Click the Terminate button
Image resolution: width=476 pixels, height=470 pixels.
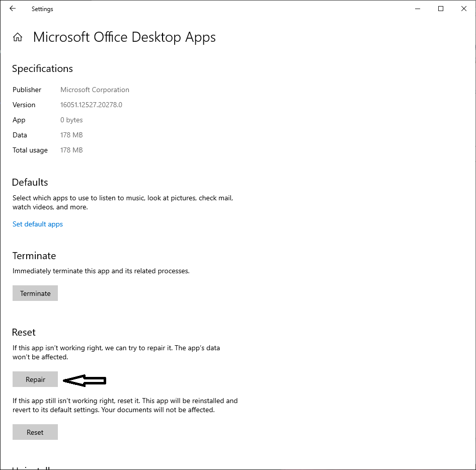(x=35, y=293)
